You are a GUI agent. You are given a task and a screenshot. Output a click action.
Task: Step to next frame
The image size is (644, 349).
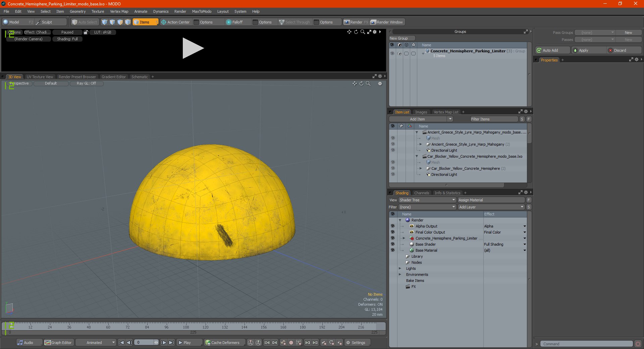click(163, 343)
